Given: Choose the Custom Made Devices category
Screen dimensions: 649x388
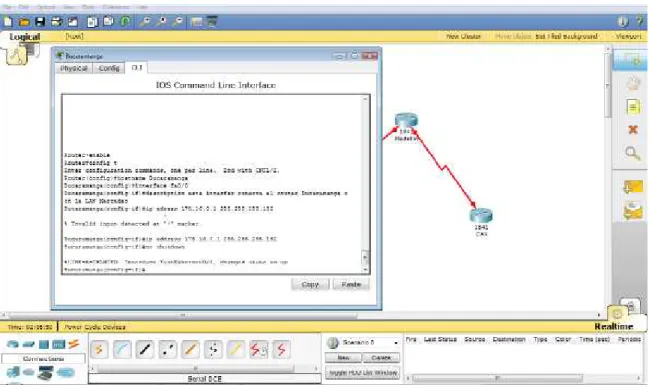Looking at the screenshot, I should click(x=45, y=373).
